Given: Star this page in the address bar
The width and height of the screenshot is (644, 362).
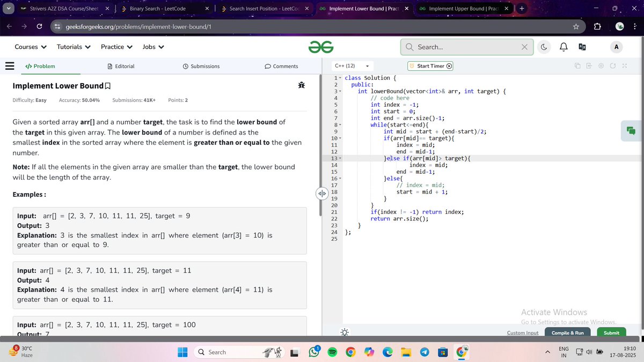Looking at the screenshot, I should point(575,27).
